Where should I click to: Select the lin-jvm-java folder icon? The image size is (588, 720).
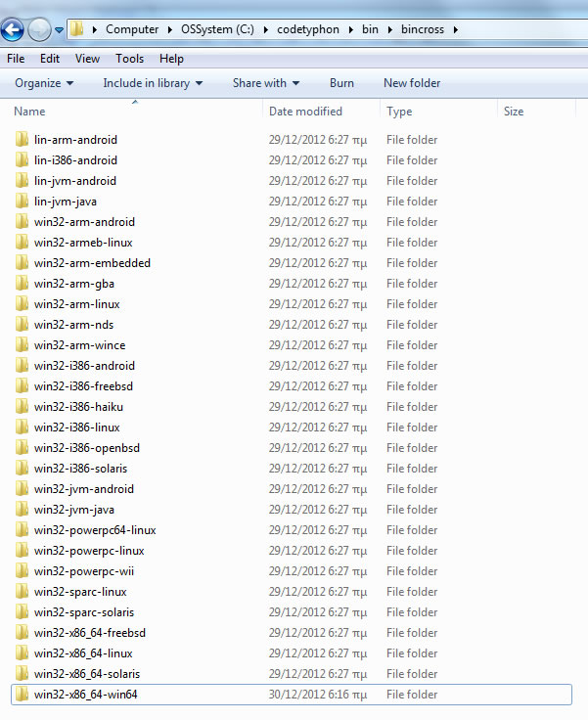22,202
